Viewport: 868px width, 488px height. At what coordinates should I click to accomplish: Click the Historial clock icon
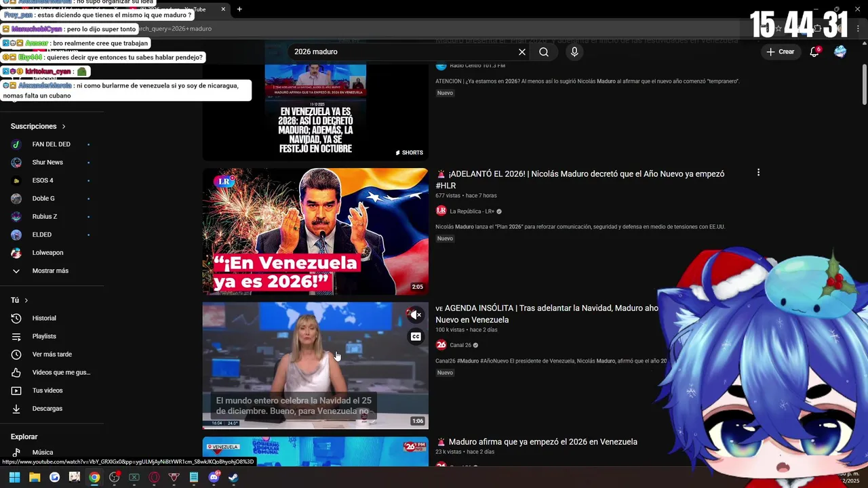[x=16, y=319]
